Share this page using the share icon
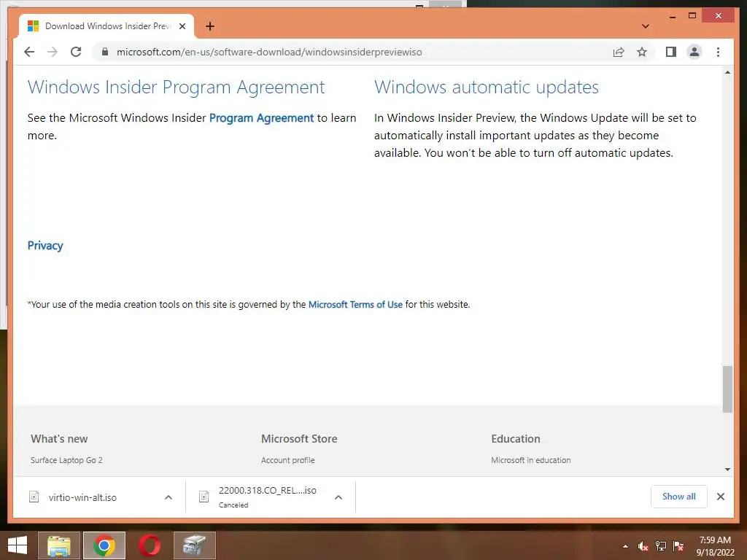Image resolution: width=747 pixels, height=560 pixels. tap(619, 52)
